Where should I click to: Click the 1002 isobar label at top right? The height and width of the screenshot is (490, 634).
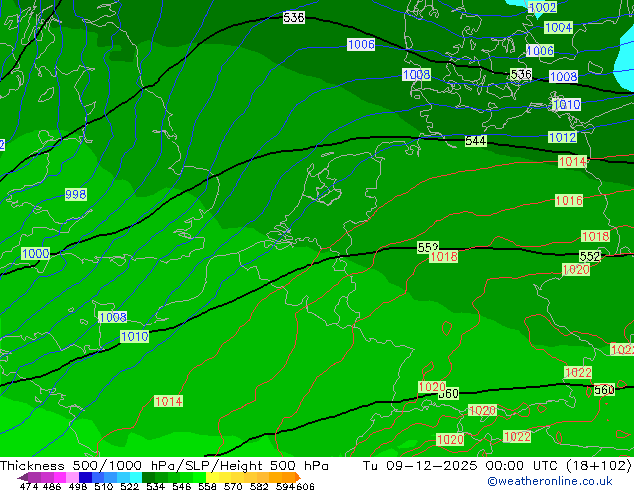(543, 7)
